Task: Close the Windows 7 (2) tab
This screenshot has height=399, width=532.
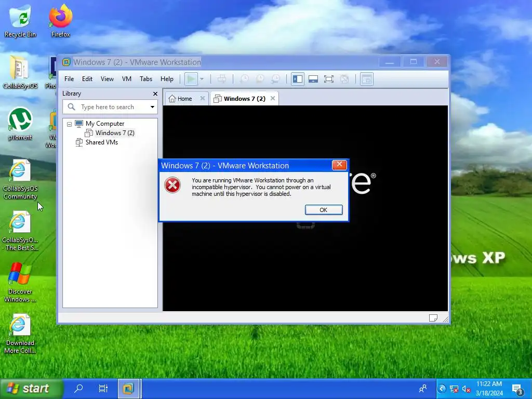Action: [x=272, y=98]
